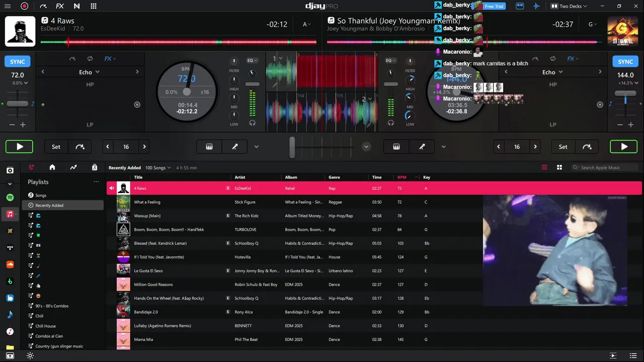The height and width of the screenshot is (362, 644).
Task: Open deck 1 sampler pads
Action: [x=209, y=147]
